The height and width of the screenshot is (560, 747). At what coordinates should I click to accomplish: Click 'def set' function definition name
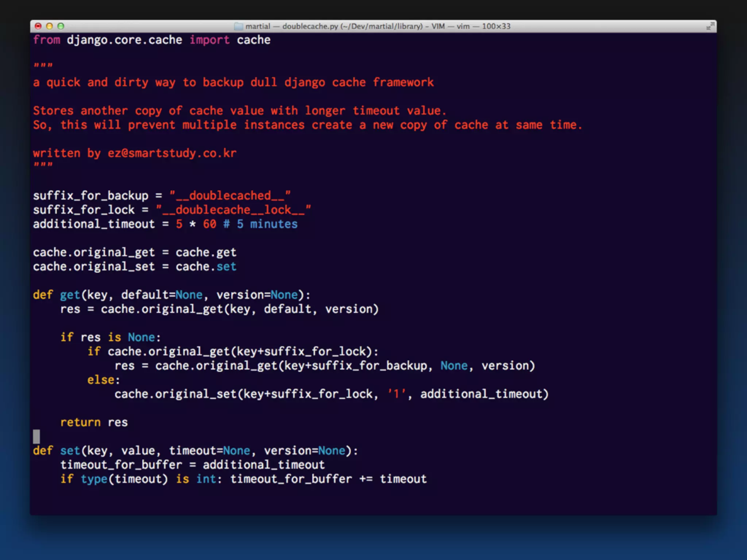[x=70, y=451]
